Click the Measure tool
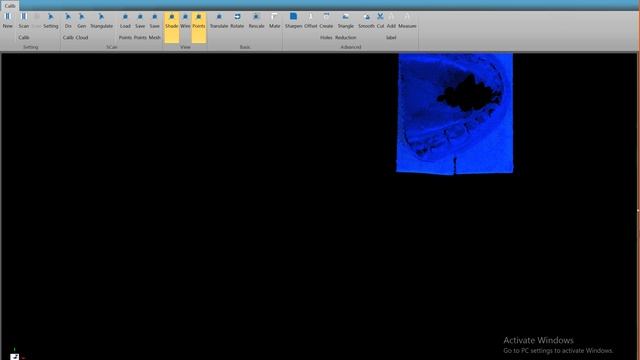 (x=407, y=21)
